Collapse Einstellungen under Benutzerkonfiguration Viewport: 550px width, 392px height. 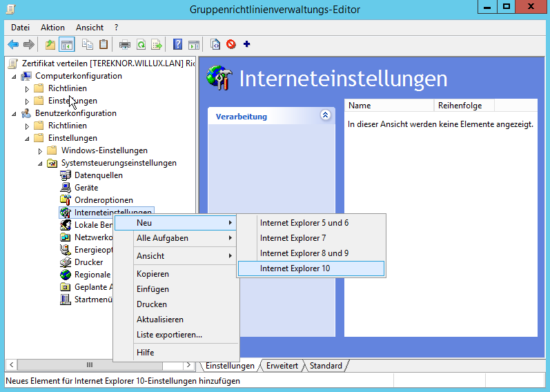pos(27,139)
